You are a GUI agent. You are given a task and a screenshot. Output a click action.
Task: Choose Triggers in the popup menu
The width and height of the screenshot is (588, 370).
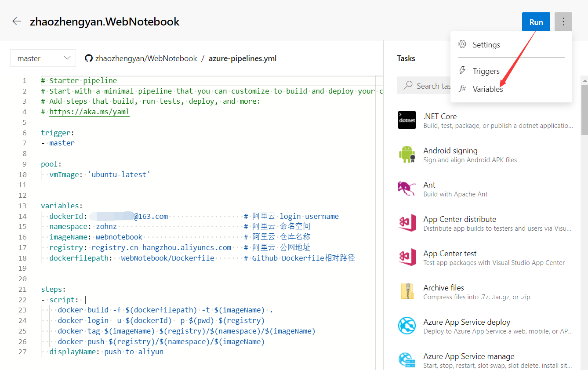click(486, 71)
